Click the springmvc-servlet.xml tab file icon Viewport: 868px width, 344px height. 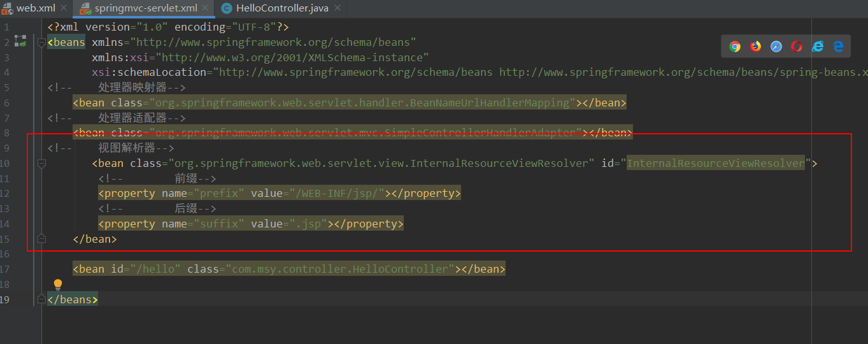84,8
